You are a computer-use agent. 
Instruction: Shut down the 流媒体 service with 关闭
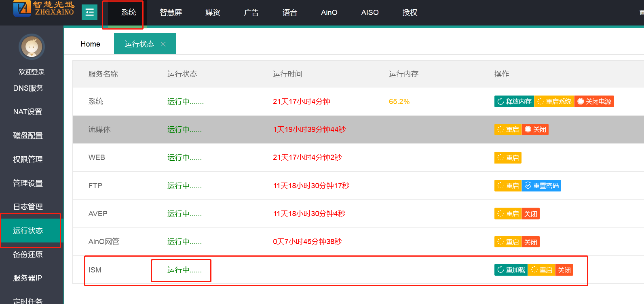535,129
